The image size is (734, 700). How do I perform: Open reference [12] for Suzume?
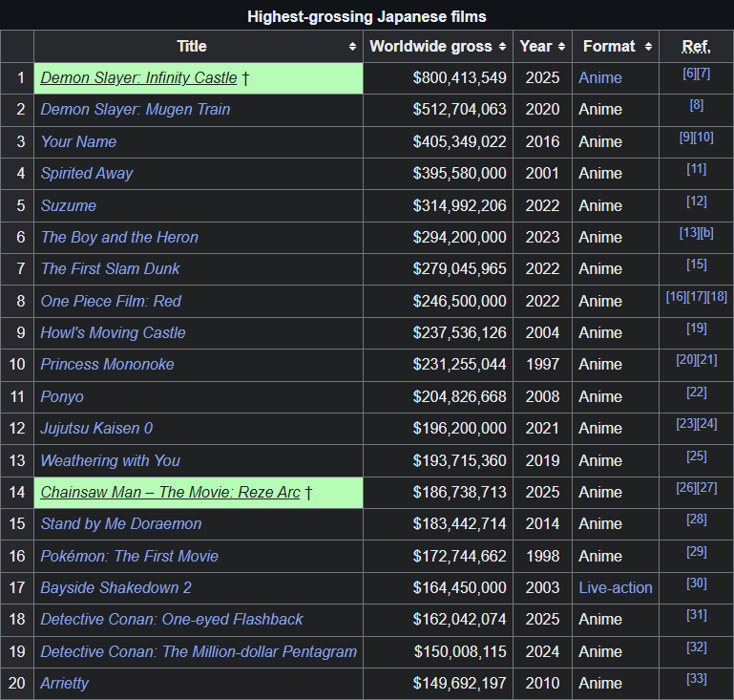pyautogui.click(x=697, y=202)
